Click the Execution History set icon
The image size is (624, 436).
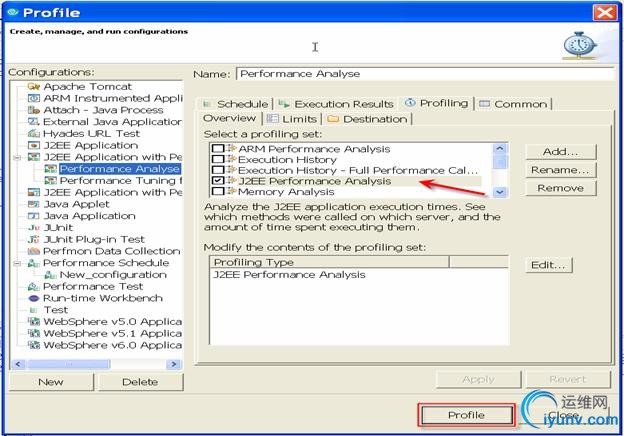coord(231,159)
